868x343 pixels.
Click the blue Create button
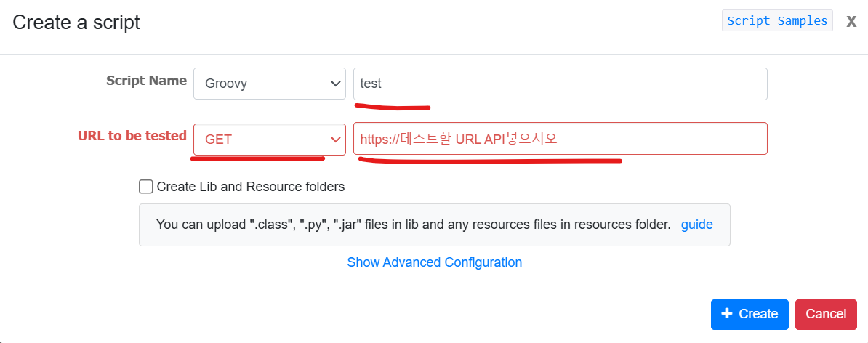[750, 314]
